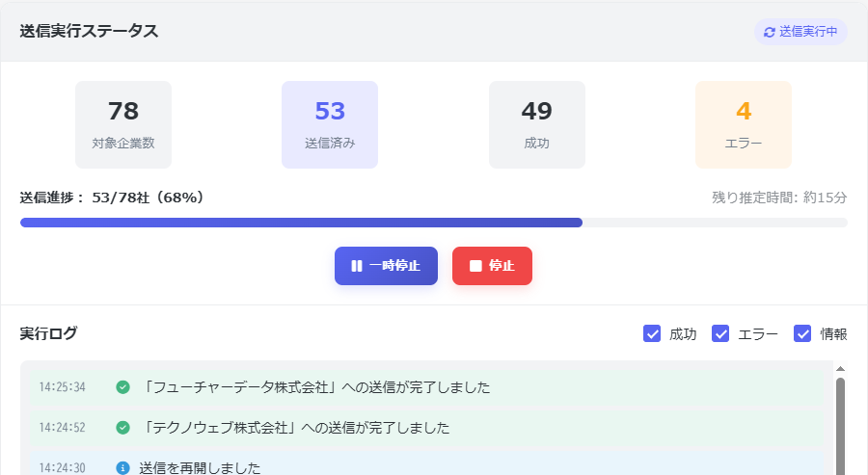Click the テクノウェブ株式会社 sending complete message
This screenshot has height=475, width=868.
294,428
